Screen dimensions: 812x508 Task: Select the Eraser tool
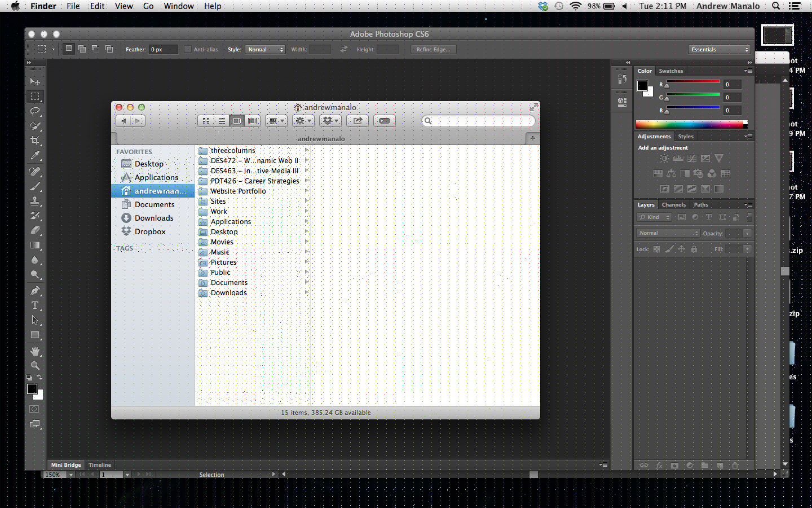[x=35, y=230]
